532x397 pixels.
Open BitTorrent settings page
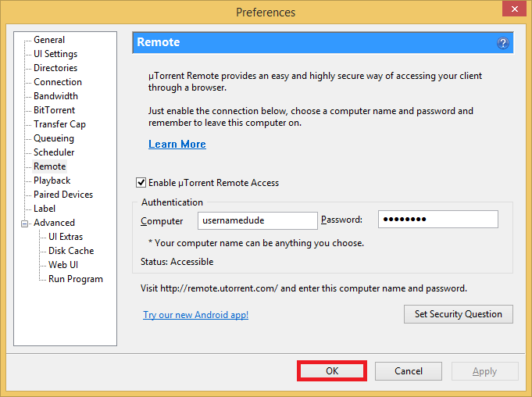[x=55, y=110]
